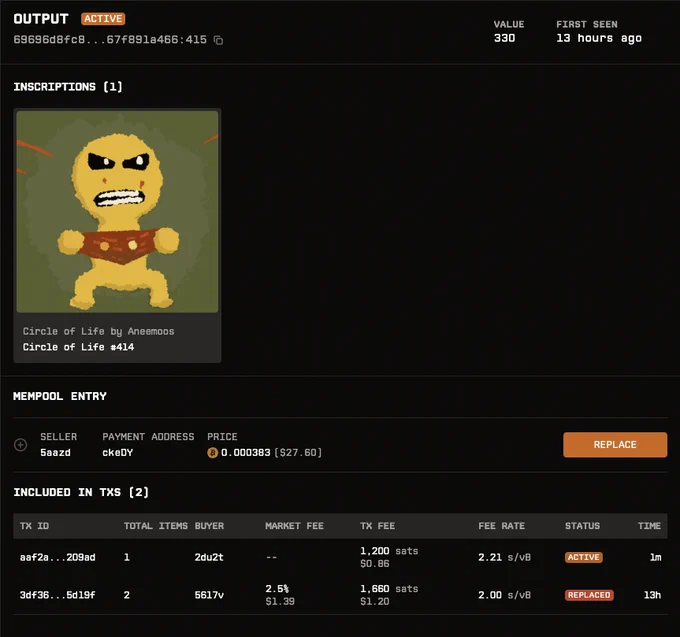Click the INSCRIPTIONS (1) heading
The image size is (680, 637).
coord(68,87)
